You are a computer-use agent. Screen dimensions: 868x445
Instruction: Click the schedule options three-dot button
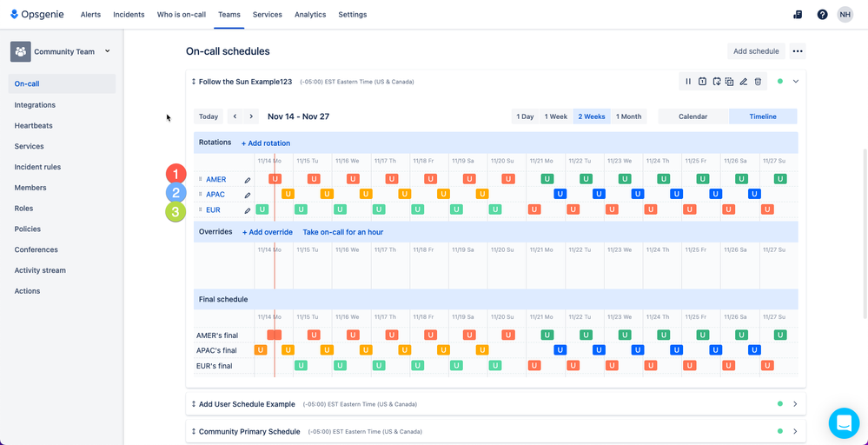797,51
